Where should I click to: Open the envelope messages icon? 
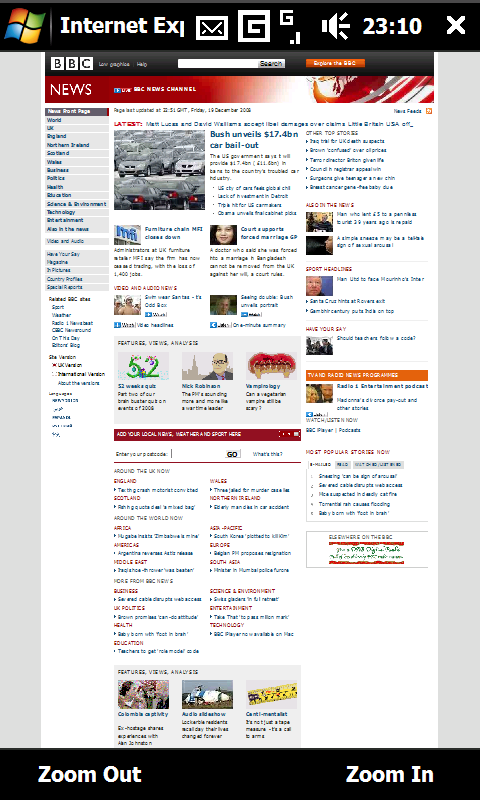point(212,27)
